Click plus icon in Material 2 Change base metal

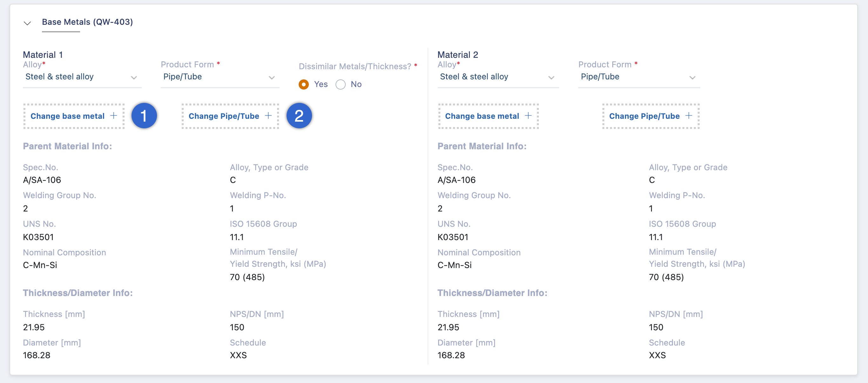pos(528,116)
